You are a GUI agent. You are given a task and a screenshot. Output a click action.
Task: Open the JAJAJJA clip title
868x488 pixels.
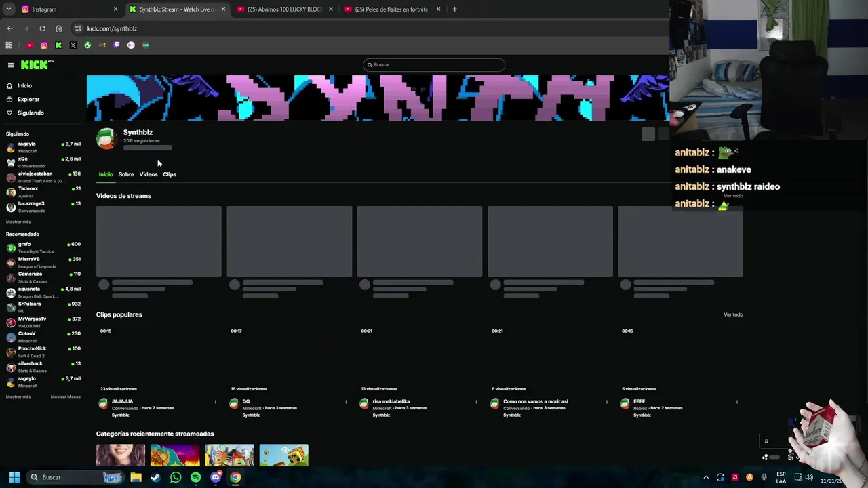(122, 401)
